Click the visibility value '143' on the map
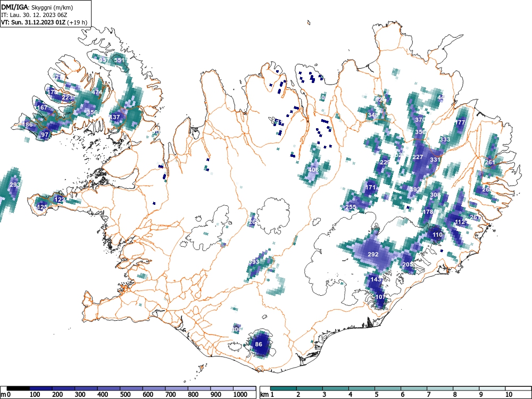Screen dimensions: 532x399 pos(376,280)
